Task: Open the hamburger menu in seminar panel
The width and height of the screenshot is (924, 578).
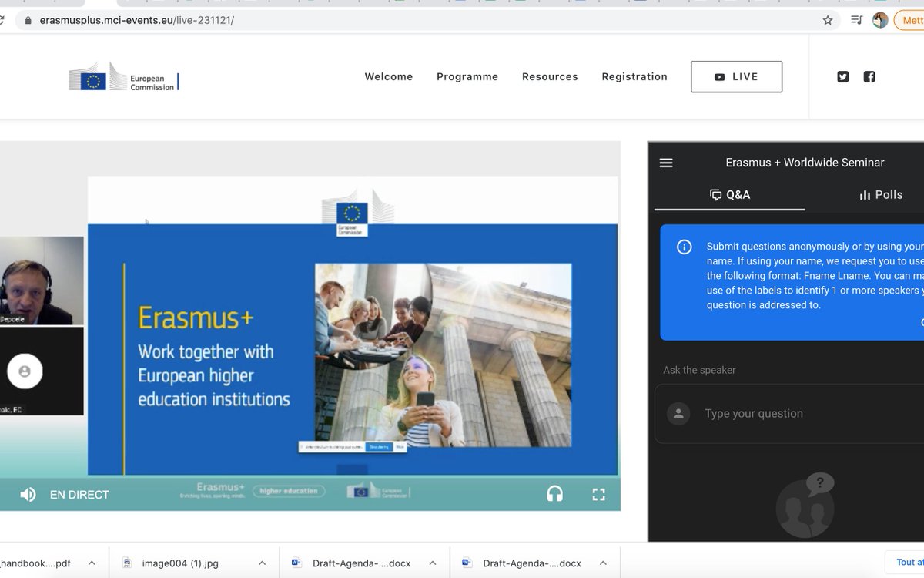Action: point(667,163)
